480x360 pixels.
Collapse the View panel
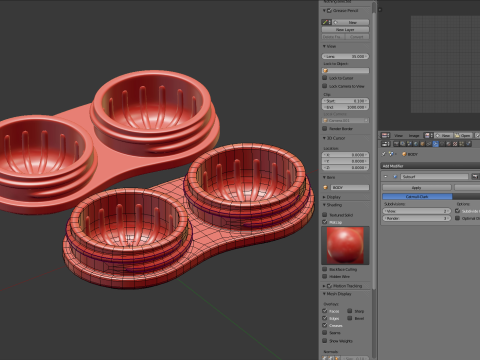tap(324, 46)
